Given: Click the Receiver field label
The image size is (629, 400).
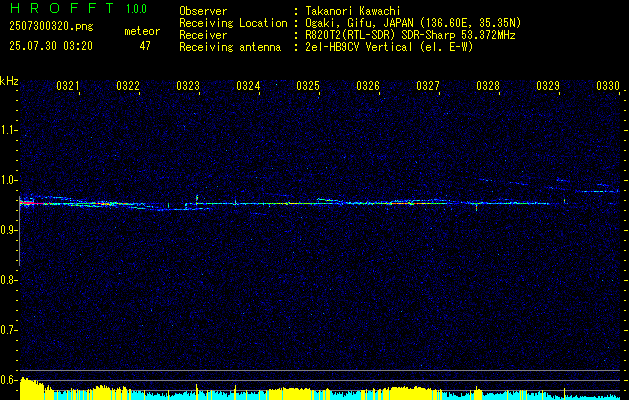Looking at the screenshot, I should coord(203,35).
